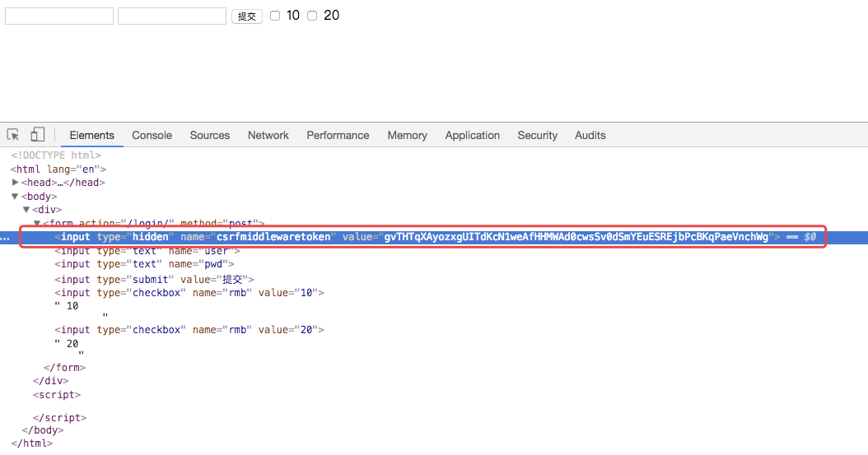Click the <!DOCTYPE html> line

56,156
